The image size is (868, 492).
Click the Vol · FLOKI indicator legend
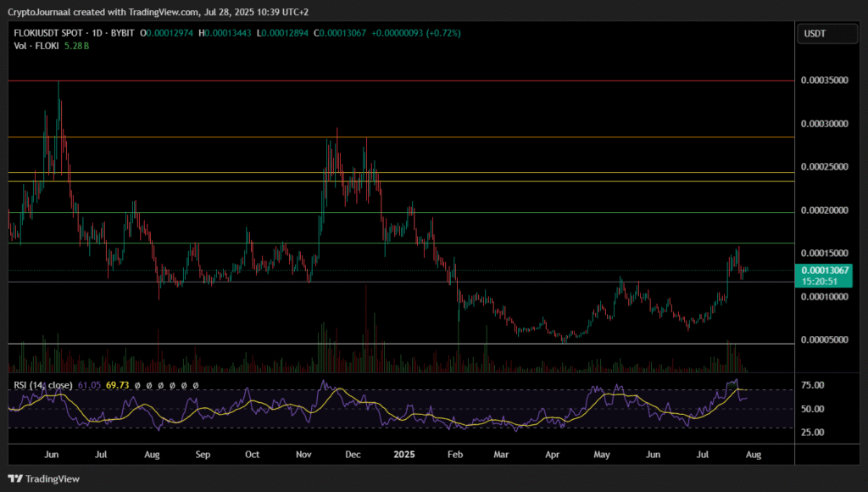36,46
